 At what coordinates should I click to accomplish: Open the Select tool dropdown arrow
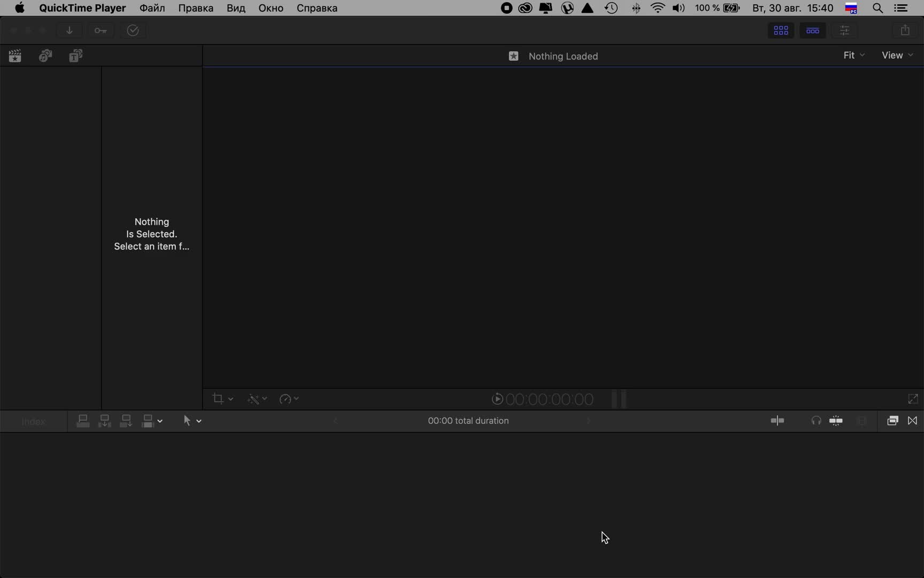coord(199,421)
